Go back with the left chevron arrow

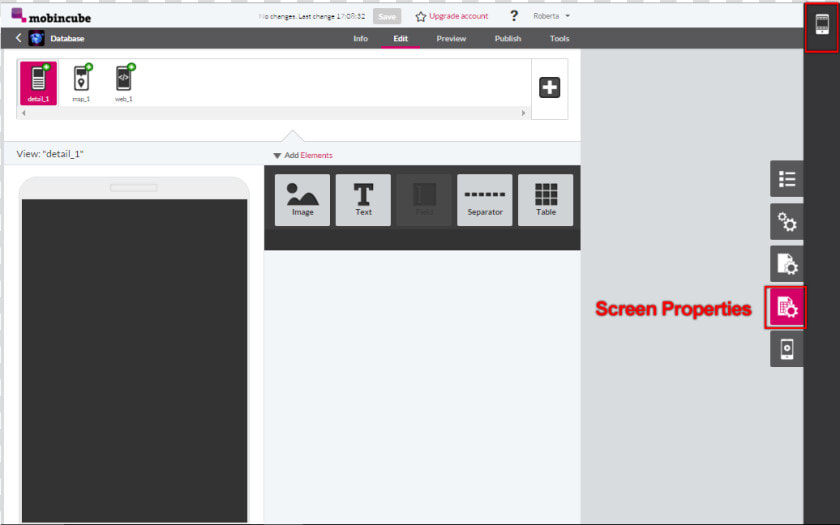(19, 38)
